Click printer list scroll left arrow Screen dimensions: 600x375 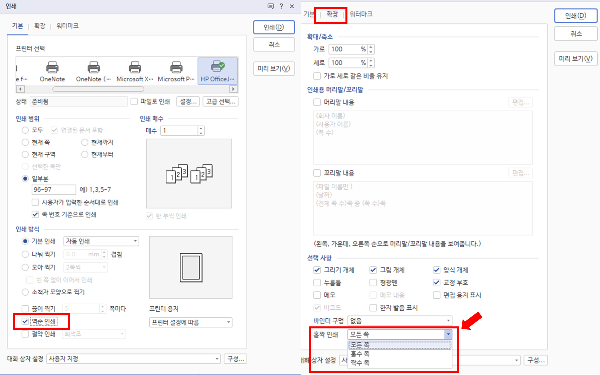(20, 89)
